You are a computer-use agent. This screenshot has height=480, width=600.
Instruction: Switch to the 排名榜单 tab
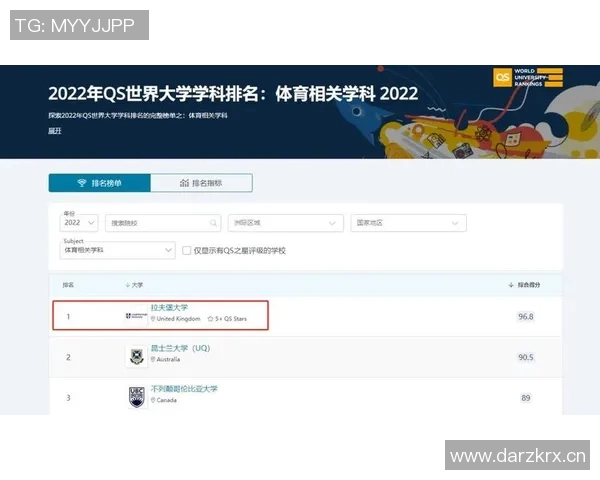point(99,183)
